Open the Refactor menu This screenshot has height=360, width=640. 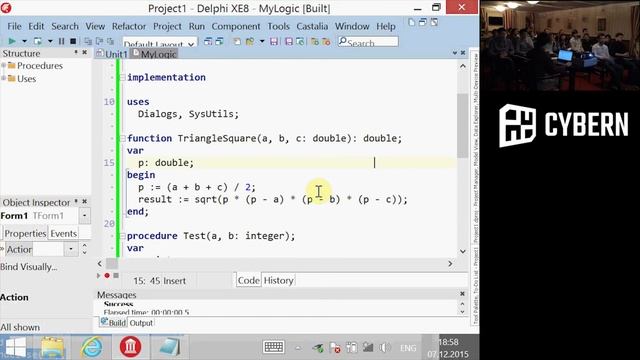[x=129, y=26]
